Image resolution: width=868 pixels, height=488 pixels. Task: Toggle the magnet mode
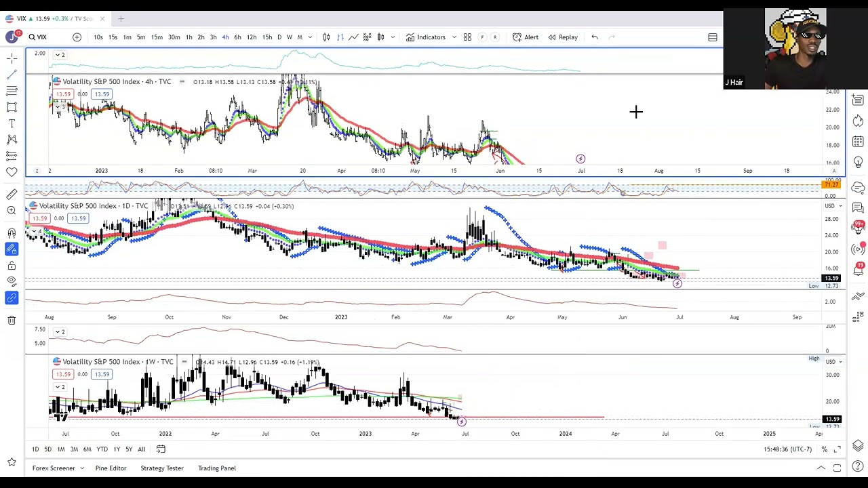[x=12, y=232]
